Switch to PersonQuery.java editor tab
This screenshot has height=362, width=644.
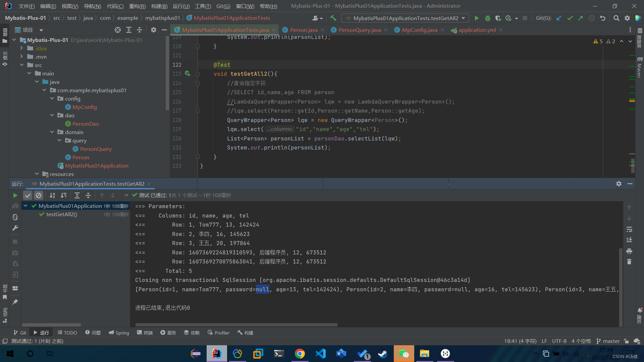(x=360, y=30)
